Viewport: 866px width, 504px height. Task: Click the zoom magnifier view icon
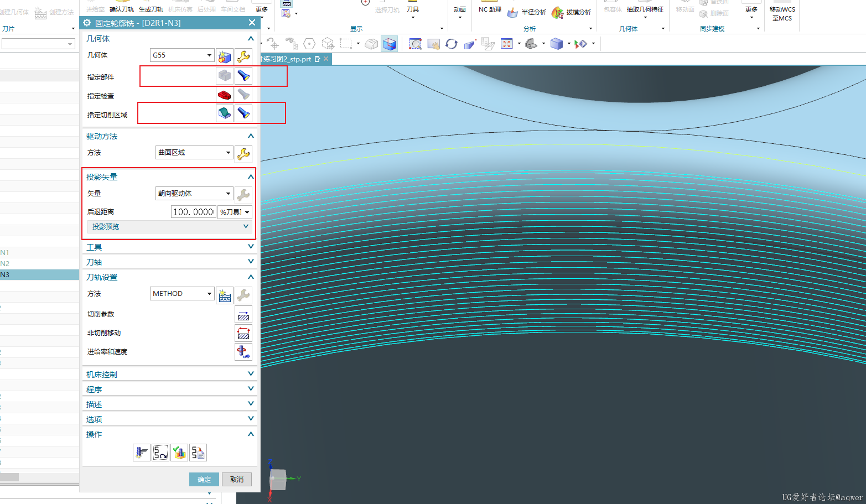(x=415, y=44)
